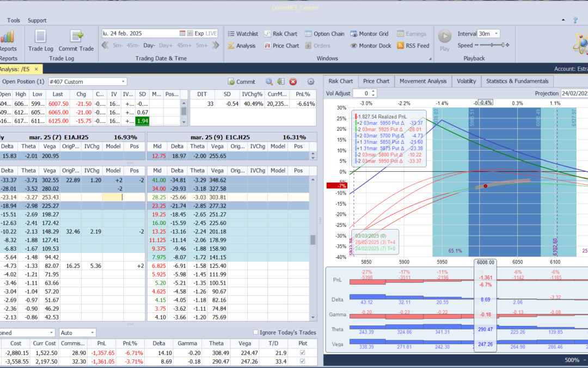
Task: Open the Trade Log
Action: click(40, 41)
